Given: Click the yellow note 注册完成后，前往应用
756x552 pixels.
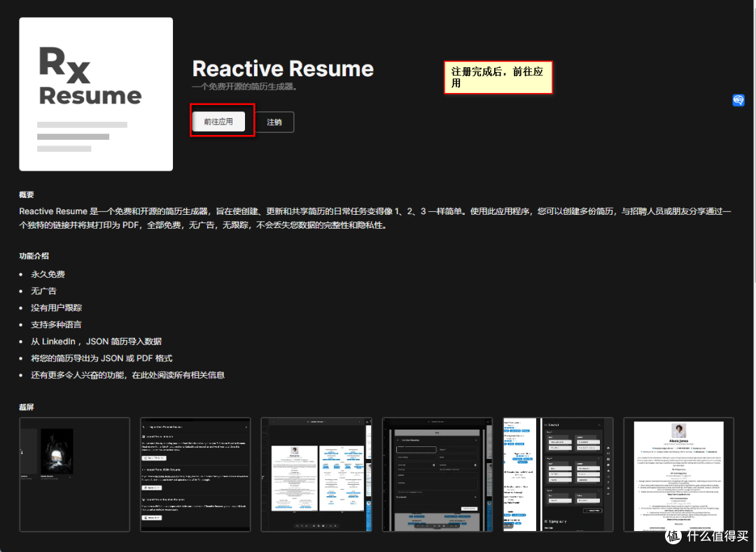Looking at the screenshot, I should [498, 77].
